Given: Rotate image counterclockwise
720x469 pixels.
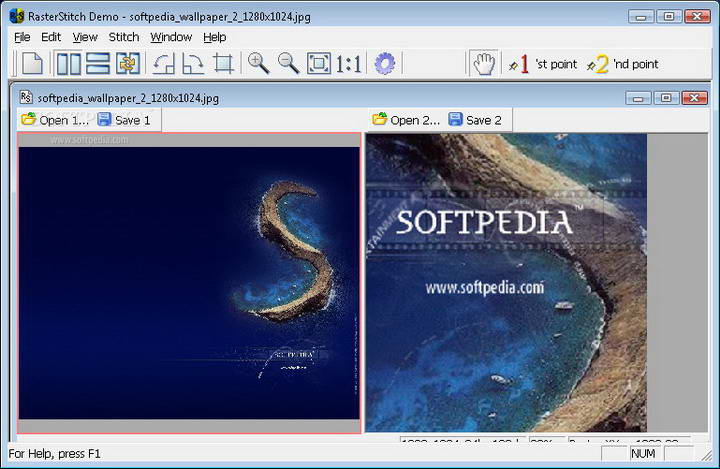Looking at the screenshot, I should [163, 64].
